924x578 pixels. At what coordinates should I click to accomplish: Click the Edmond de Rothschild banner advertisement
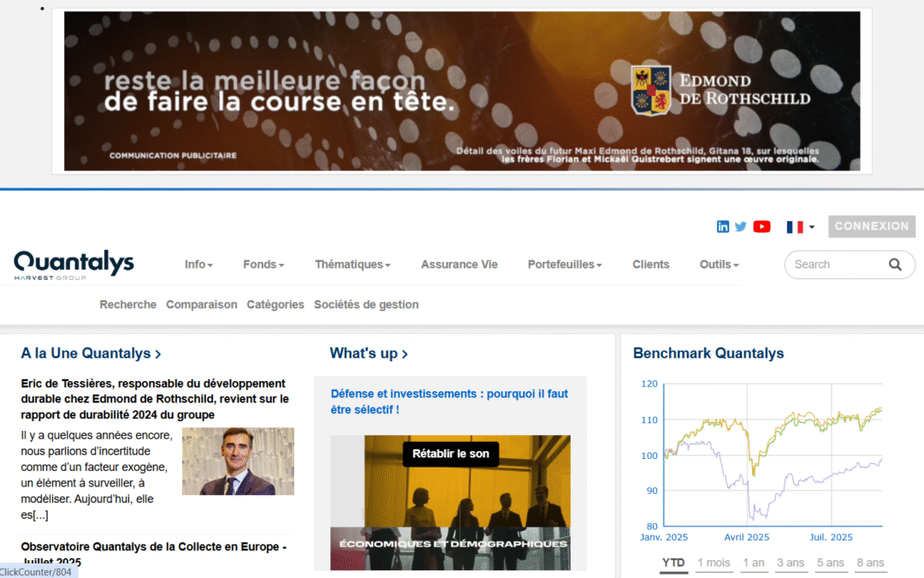462,92
